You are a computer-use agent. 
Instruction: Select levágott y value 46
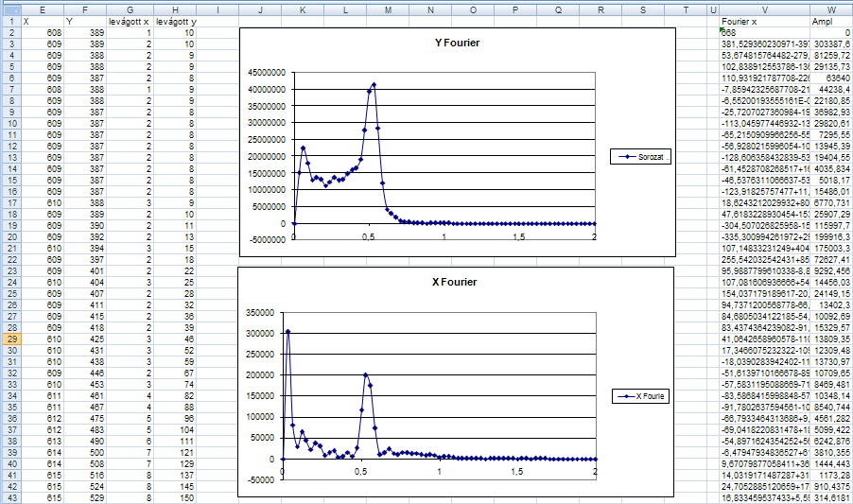[x=175, y=339]
